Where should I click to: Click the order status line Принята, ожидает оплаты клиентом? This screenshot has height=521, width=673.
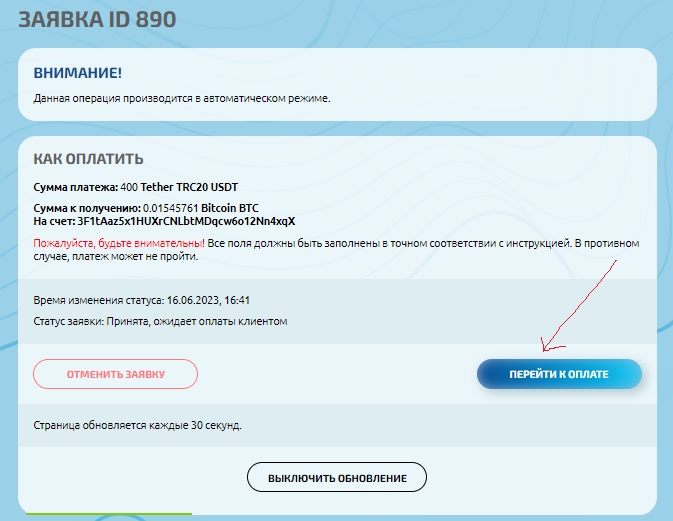pos(197,321)
